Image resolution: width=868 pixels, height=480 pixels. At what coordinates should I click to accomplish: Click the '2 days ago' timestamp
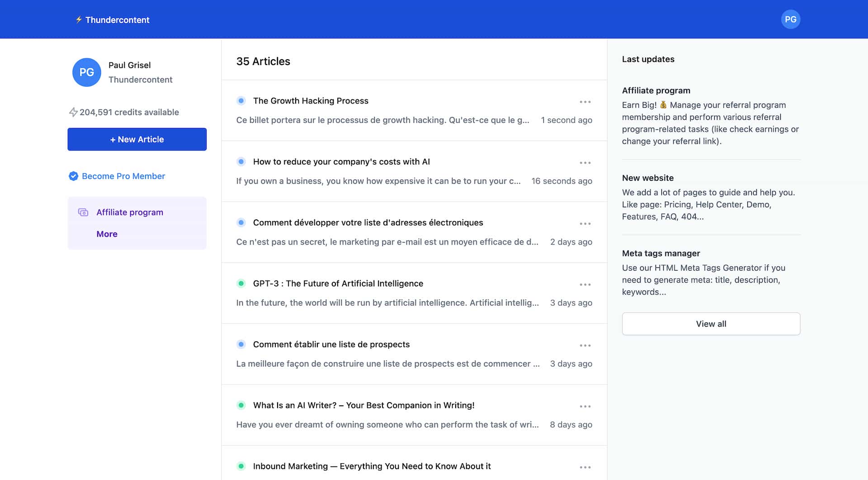tap(571, 242)
